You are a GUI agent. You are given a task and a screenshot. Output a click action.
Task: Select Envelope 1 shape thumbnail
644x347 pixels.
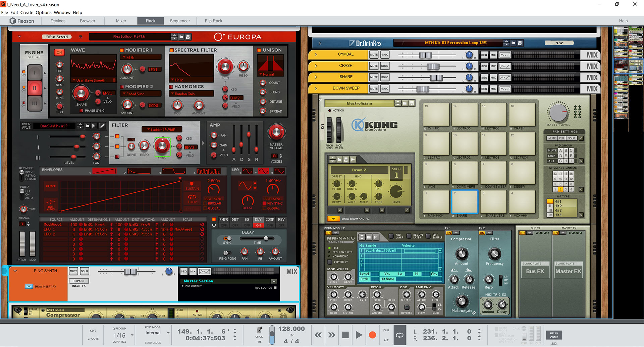click(104, 171)
